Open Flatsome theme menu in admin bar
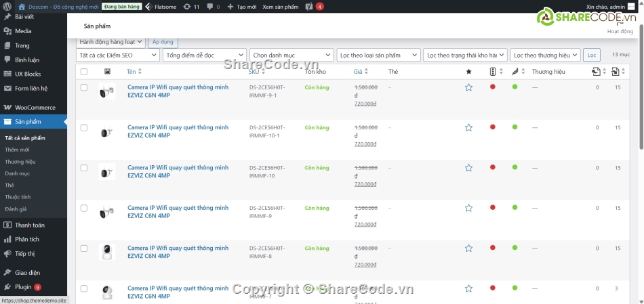This screenshot has height=304, width=644. pos(161,7)
